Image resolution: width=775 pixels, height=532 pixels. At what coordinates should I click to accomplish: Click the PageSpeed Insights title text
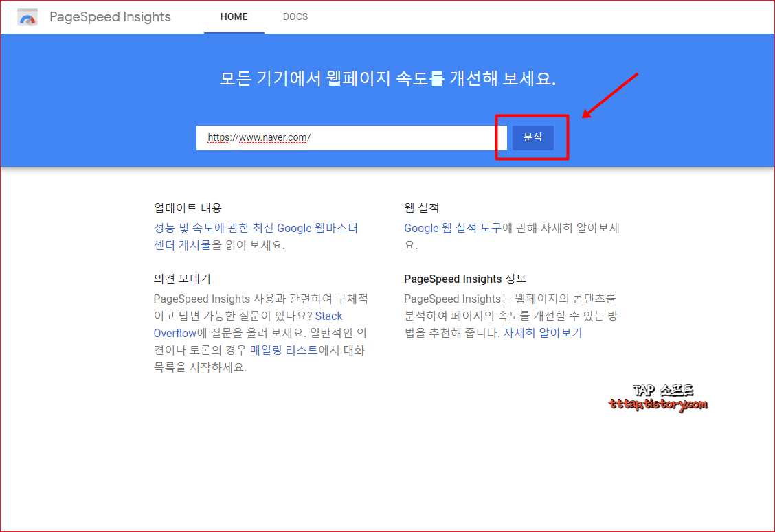click(110, 16)
